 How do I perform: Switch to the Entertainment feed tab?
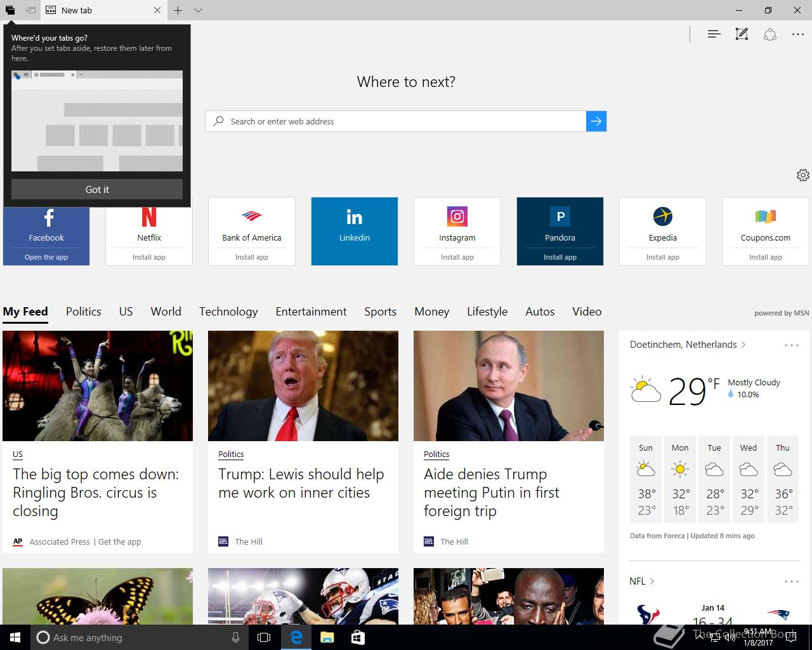coord(311,312)
